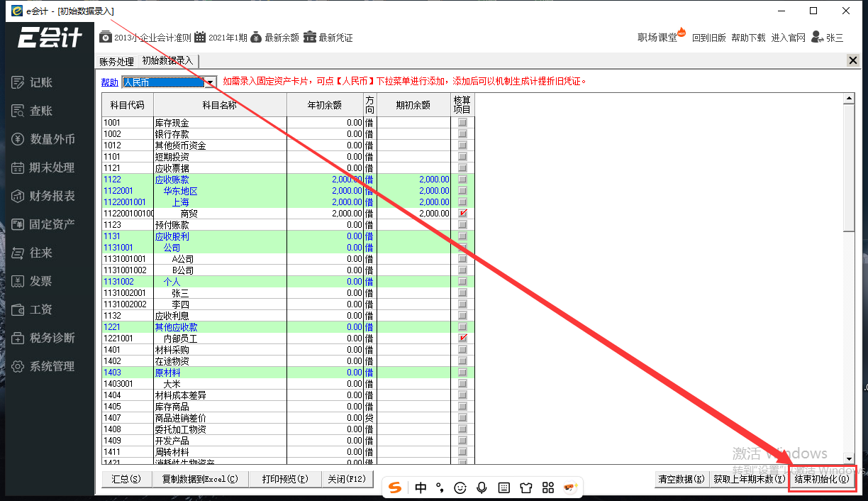
Task: Enable 核算项目 for 库存现金
Action: [462, 122]
